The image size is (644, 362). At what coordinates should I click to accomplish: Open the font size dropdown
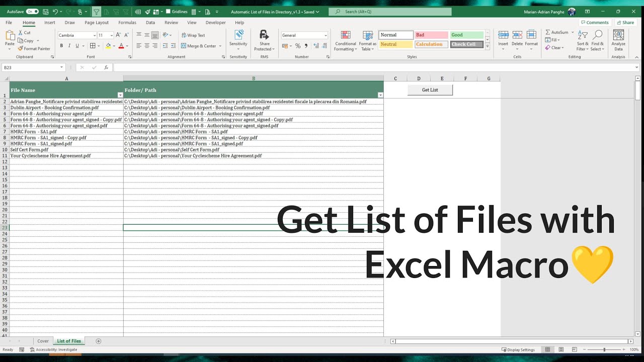tap(111, 35)
